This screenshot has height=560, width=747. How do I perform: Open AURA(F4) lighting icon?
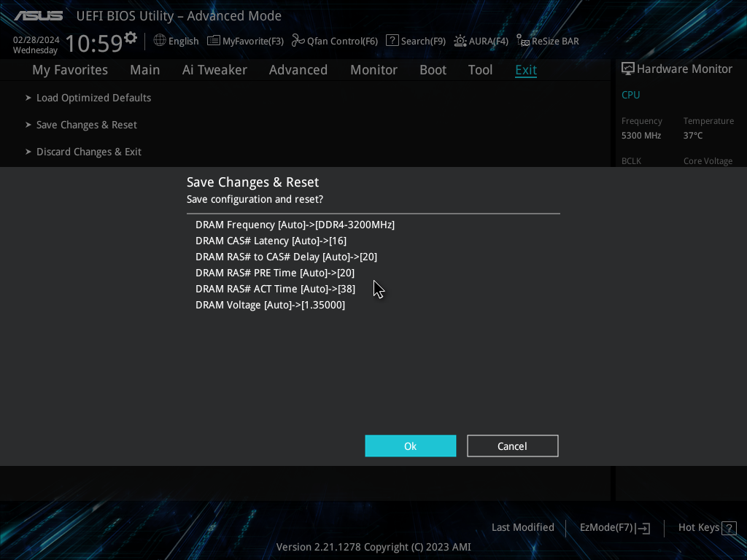tap(460, 41)
